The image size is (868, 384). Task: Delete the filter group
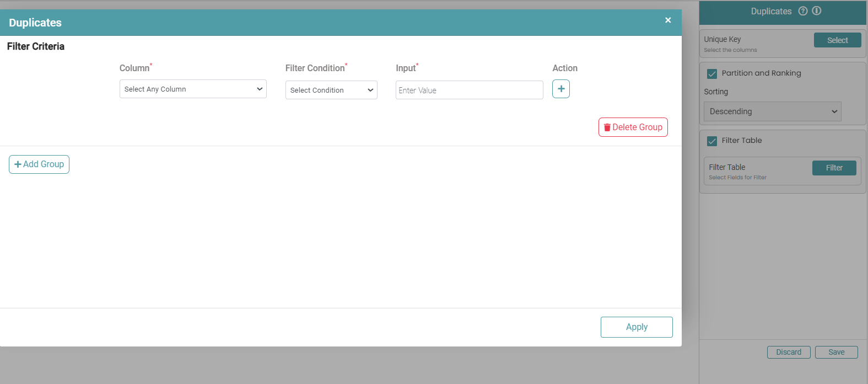pyautogui.click(x=633, y=127)
